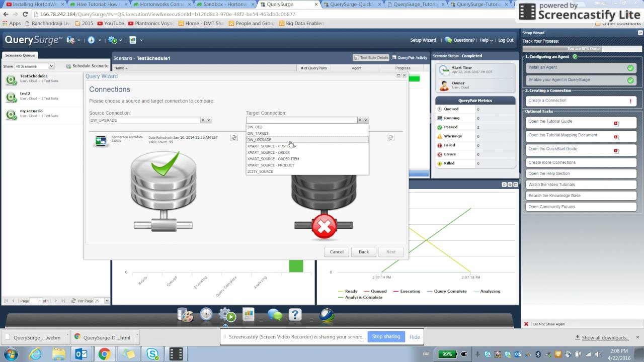Image resolution: width=644 pixels, height=362 pixels.
Task: Click the TestSchedule1 scenario status icon
Action: (11, 80)
